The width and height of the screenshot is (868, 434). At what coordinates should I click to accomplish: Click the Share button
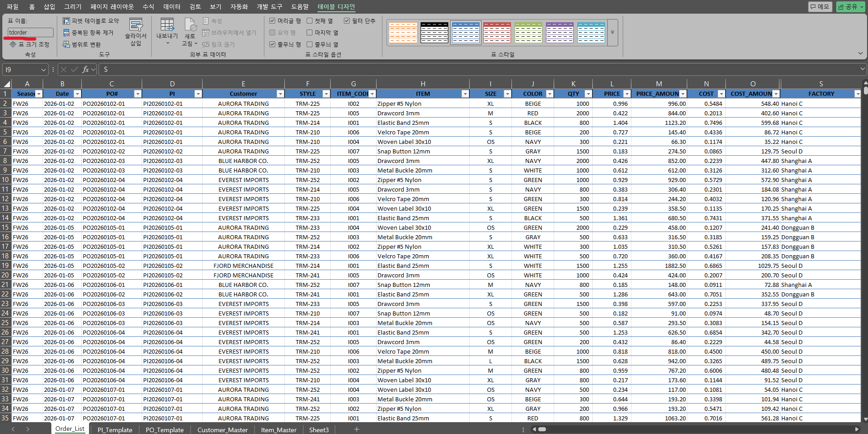click(850, 7)
